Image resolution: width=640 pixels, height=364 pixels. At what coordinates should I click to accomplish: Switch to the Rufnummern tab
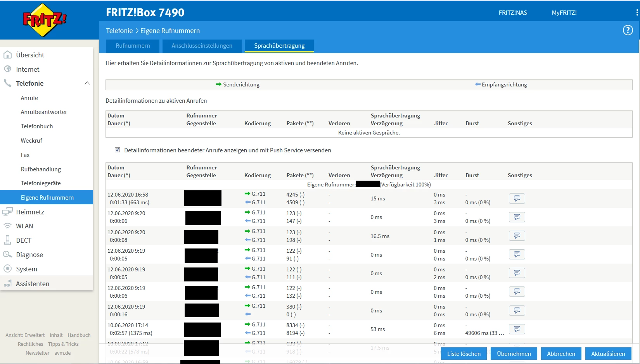[x=133, y=46]
